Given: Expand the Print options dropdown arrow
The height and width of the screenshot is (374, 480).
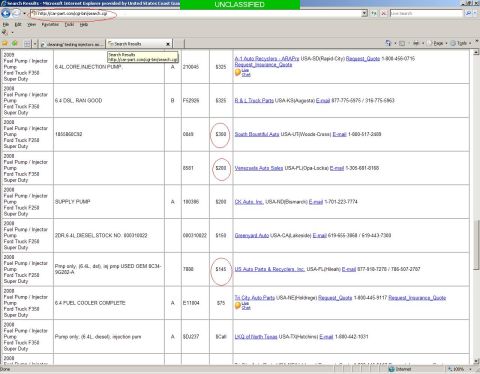Looking at the screenshot, I should click(x=423, y=44).
